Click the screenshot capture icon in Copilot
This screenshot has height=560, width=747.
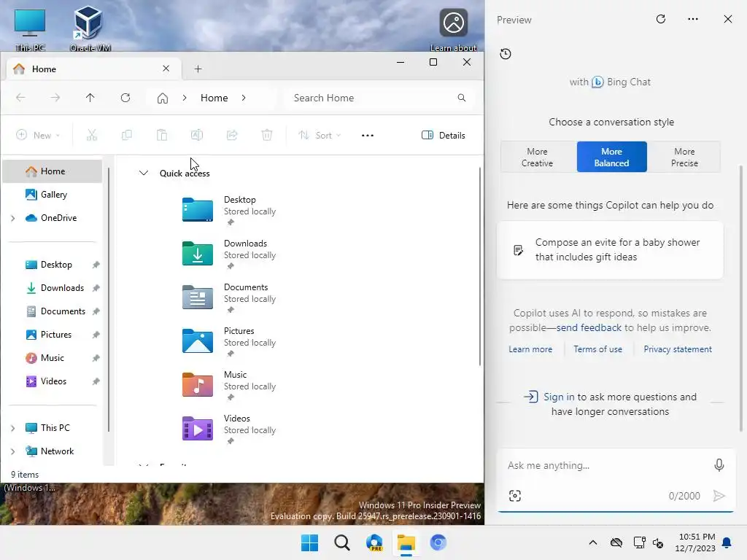[515, 496]
